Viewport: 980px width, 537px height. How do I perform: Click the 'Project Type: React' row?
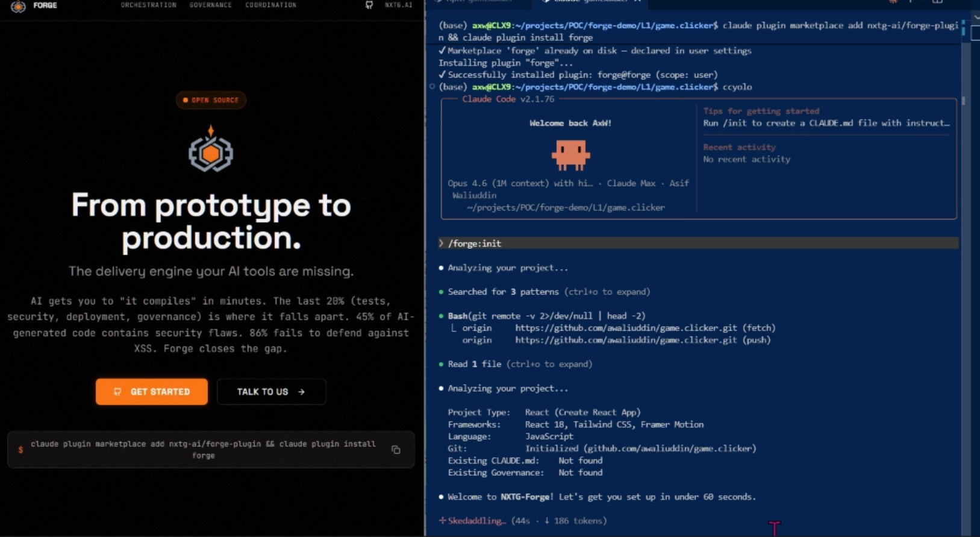[x=544, y=412]
